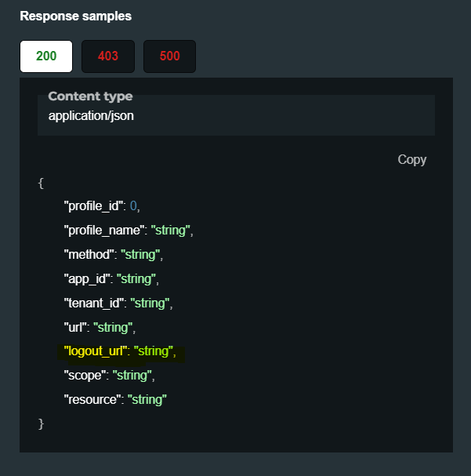This screenshot has width=471, height=476.
Task: Switch to the 403 response tab
Action: tap(108, 56)
